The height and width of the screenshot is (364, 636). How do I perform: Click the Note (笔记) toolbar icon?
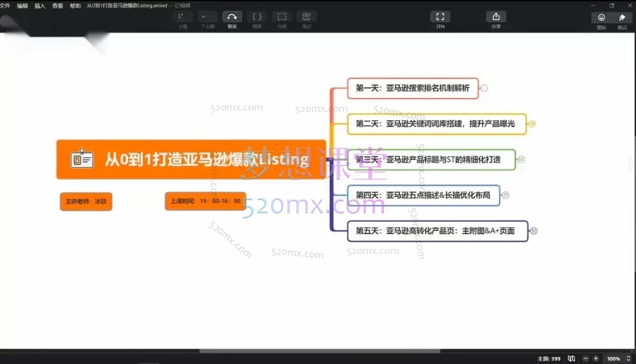click(x=307, y=17)
